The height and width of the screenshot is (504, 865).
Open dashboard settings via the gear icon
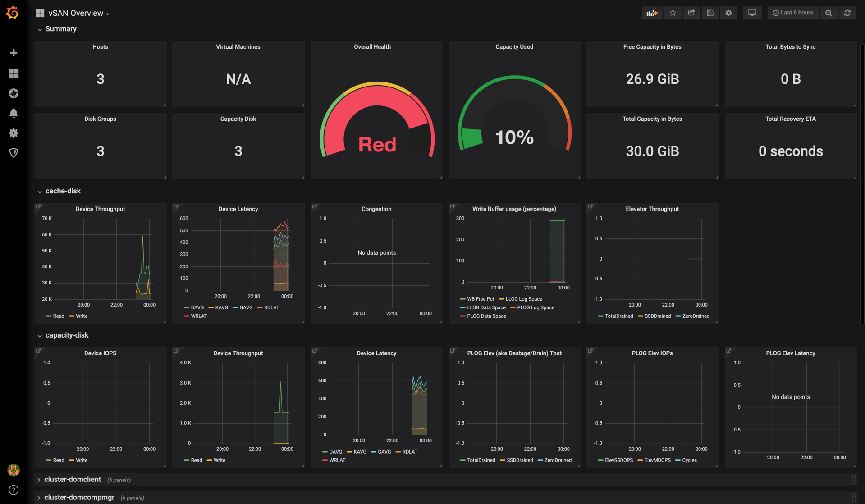pyautogui.click(x=728, y=13)
